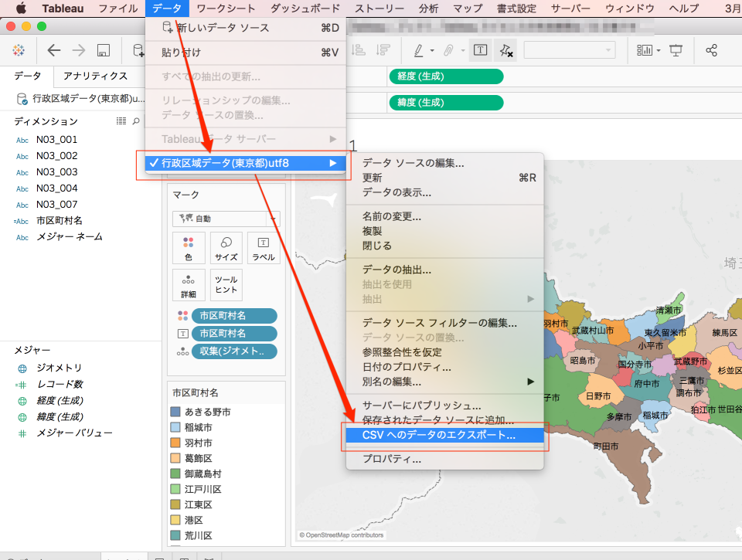Click the Detail (詳細) icon in Marks
This screenshot has width=742, height=560.
point(189,285)
